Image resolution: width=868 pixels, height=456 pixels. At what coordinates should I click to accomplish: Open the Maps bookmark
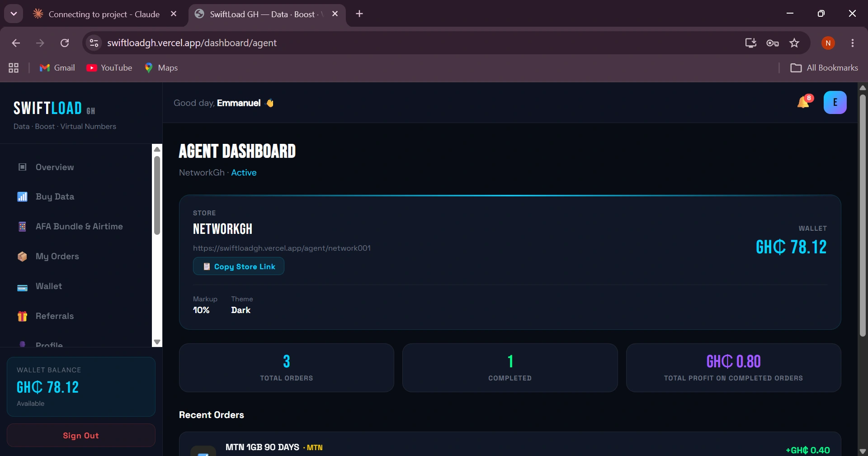161,68
